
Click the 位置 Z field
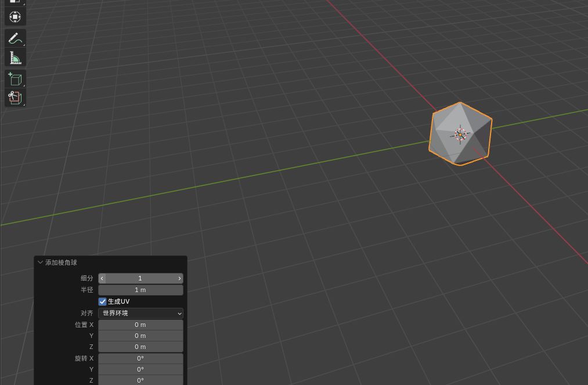pos(140,347)
